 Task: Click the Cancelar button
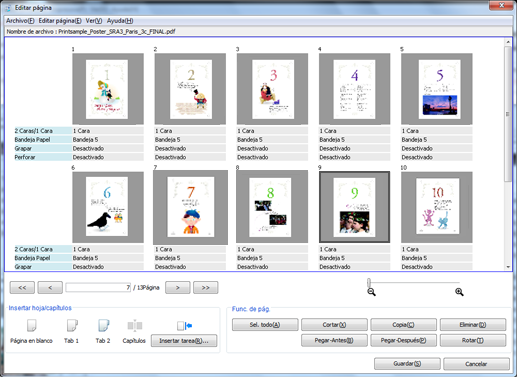[476, 364]
